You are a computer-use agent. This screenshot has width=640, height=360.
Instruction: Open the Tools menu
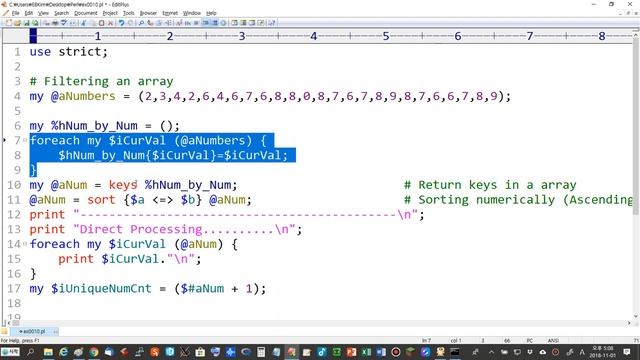[129, 13]
